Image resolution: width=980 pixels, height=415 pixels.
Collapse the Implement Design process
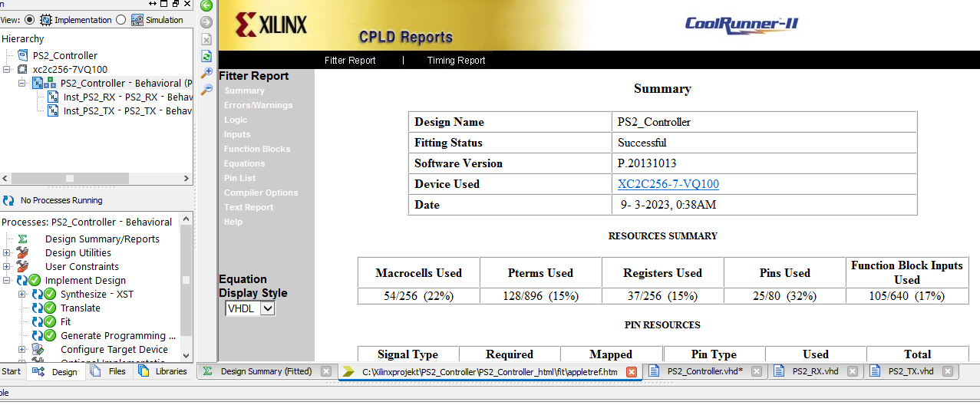click(7, 281)
